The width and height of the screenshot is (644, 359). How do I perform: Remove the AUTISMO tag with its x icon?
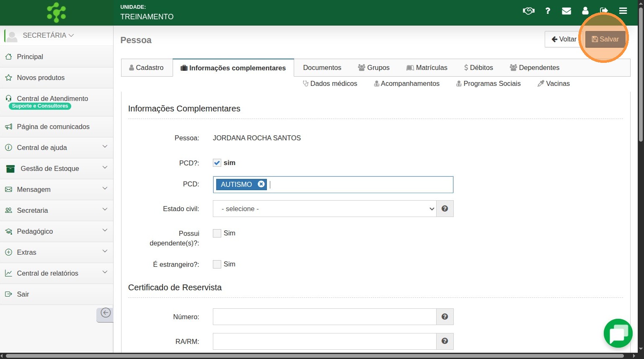(261, 184)
